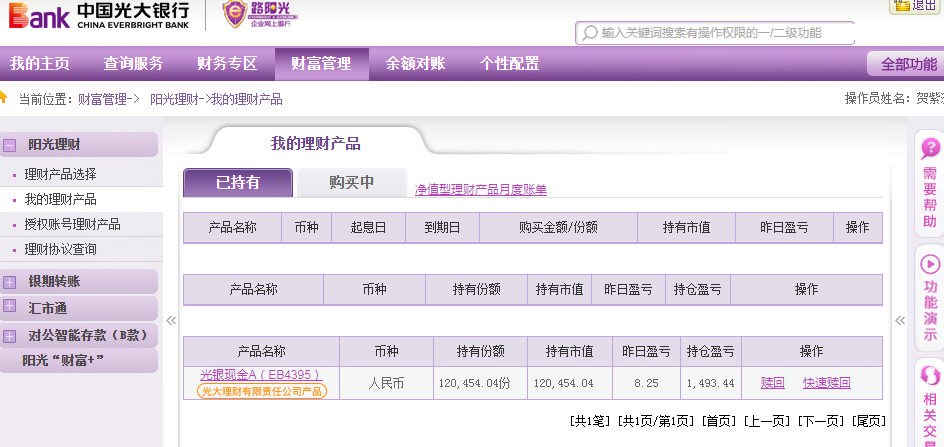Open 财务专区 menu

[227, 63]
